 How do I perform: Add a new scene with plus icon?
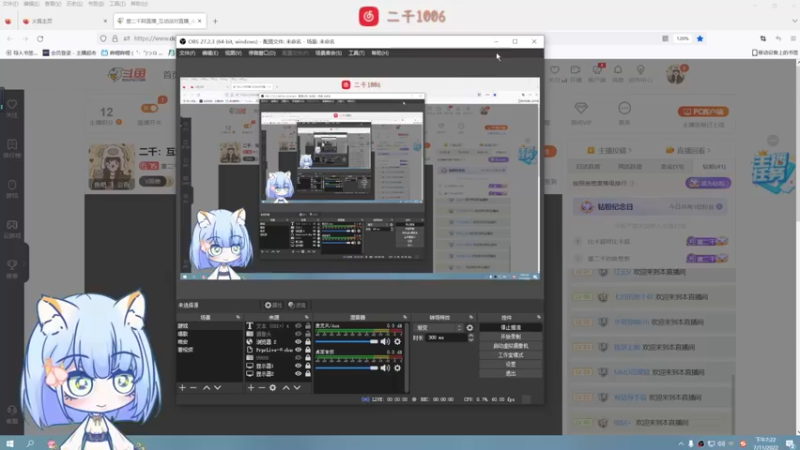[182, 388]
